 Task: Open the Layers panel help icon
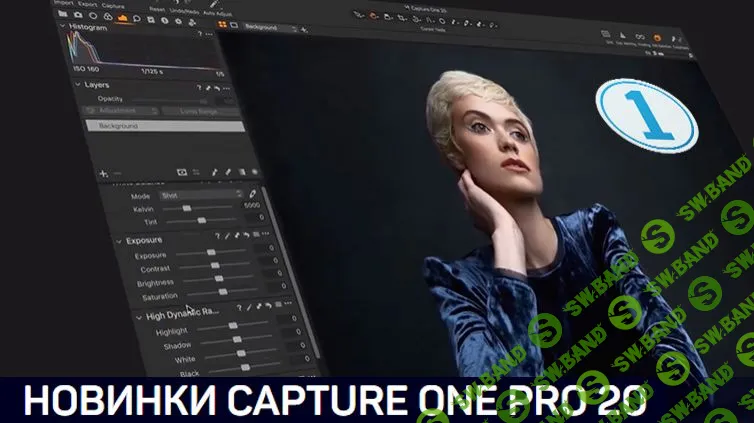click(x=199, y=87)
